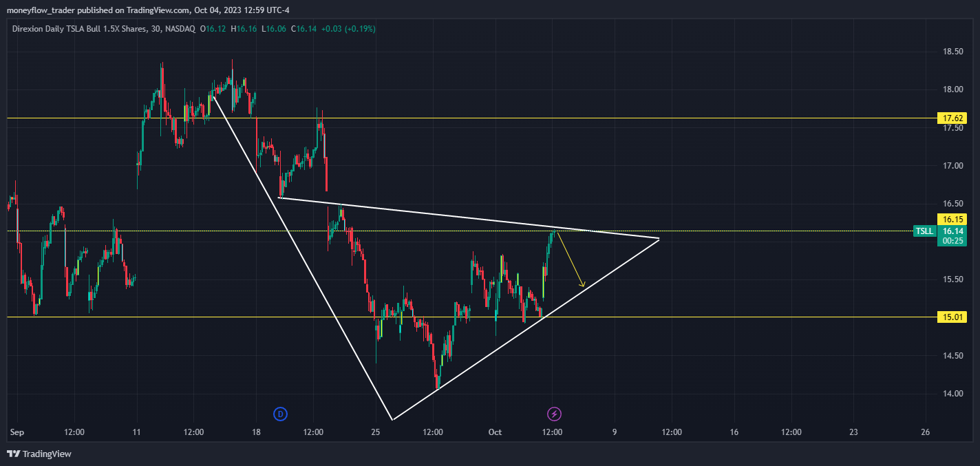Viewport: 980px width, 466px height.
Task: Click the 11 date label on time axis
Action: click(136, 432)
